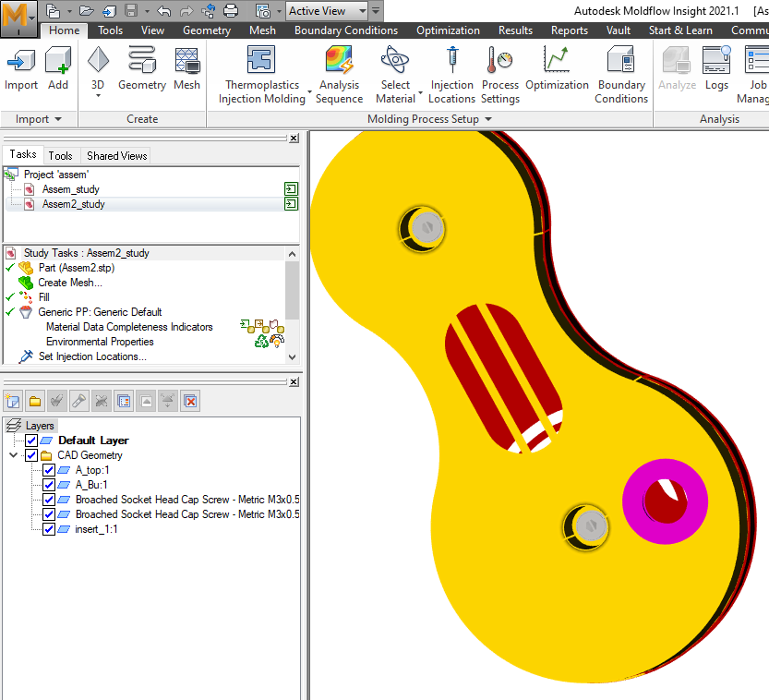Viewport: 769px width, 700px height.
Task: Click the Import ribbon button
Action: tap(21, 68)
